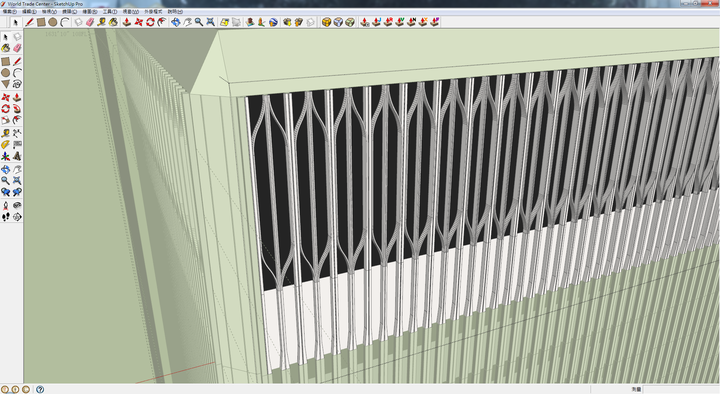Activate the Section Plane tool
The image size is (720, 394).
point(17,217)
